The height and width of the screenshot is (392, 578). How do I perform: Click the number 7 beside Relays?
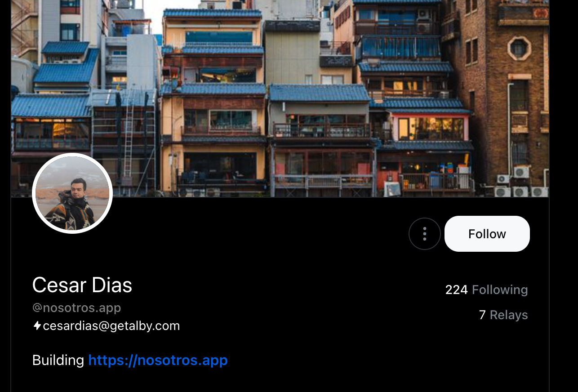click(x=482, y=315)
